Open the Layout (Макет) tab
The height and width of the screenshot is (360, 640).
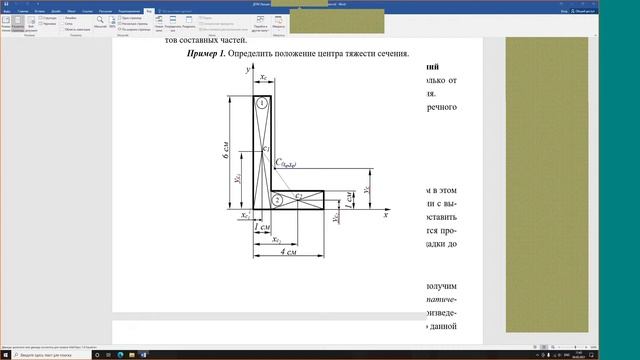pyautogui.click(x=71, y=11)
